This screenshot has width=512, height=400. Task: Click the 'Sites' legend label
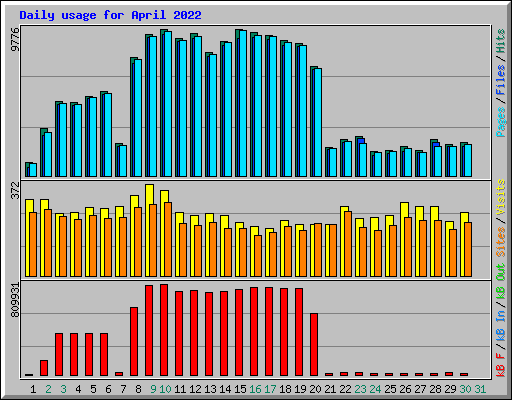coord(501,242)
